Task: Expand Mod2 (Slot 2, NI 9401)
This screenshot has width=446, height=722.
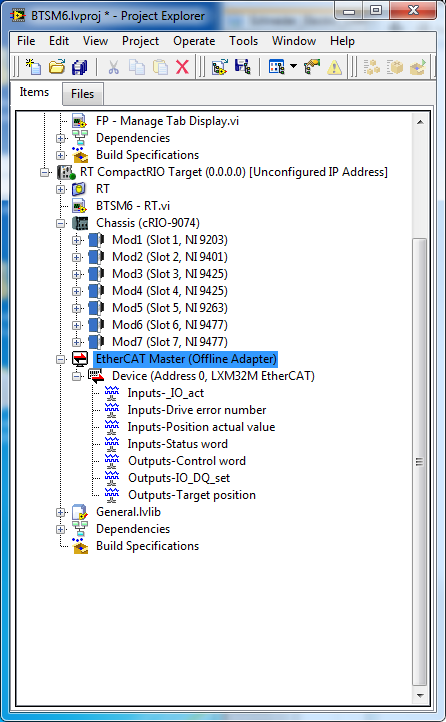Action: (x=76, y=258)
